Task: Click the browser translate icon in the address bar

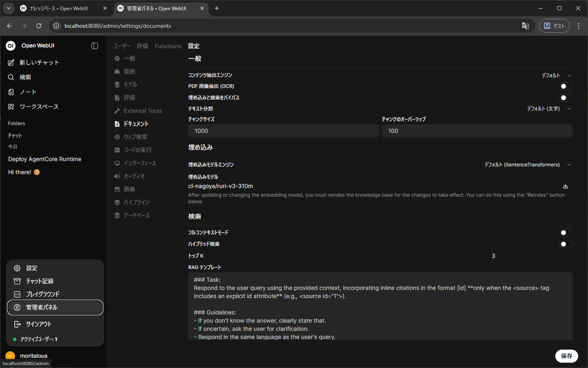Action: click(526, 26)
